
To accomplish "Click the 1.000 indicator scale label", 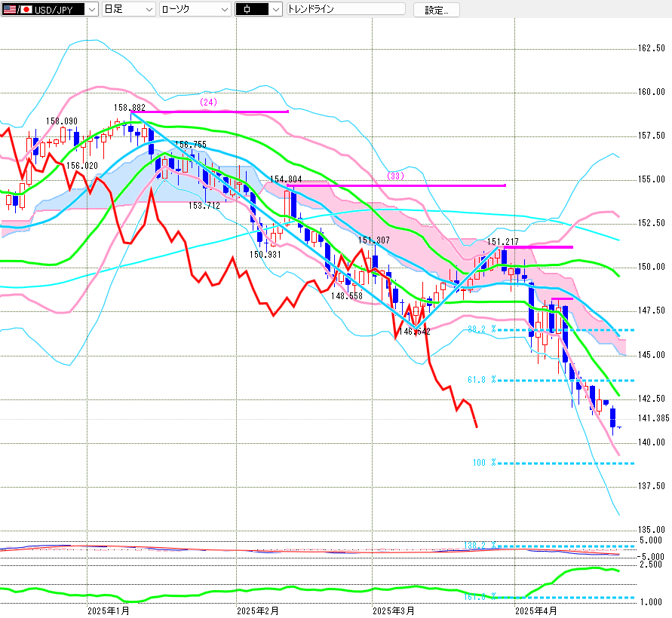I will (651, 602).
